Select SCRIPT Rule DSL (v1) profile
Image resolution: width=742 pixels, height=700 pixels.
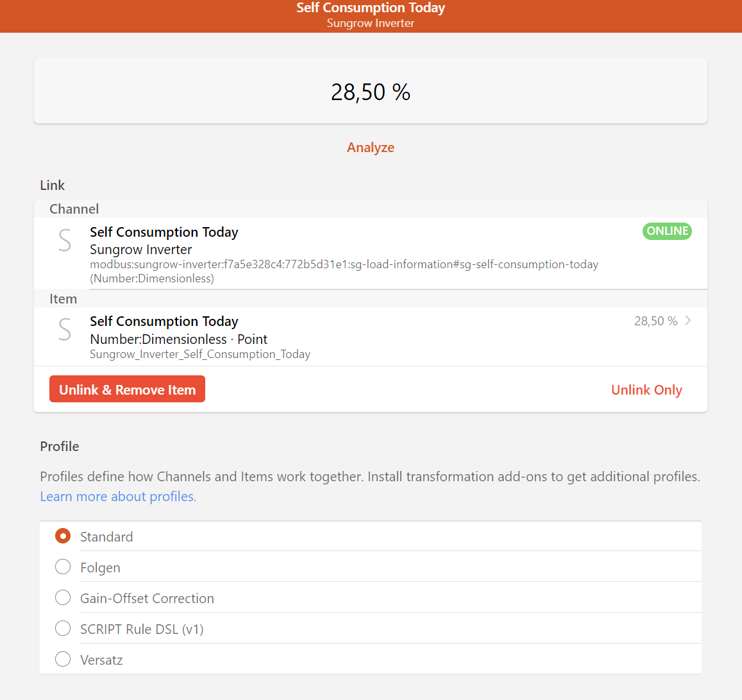tap(63, 629)
